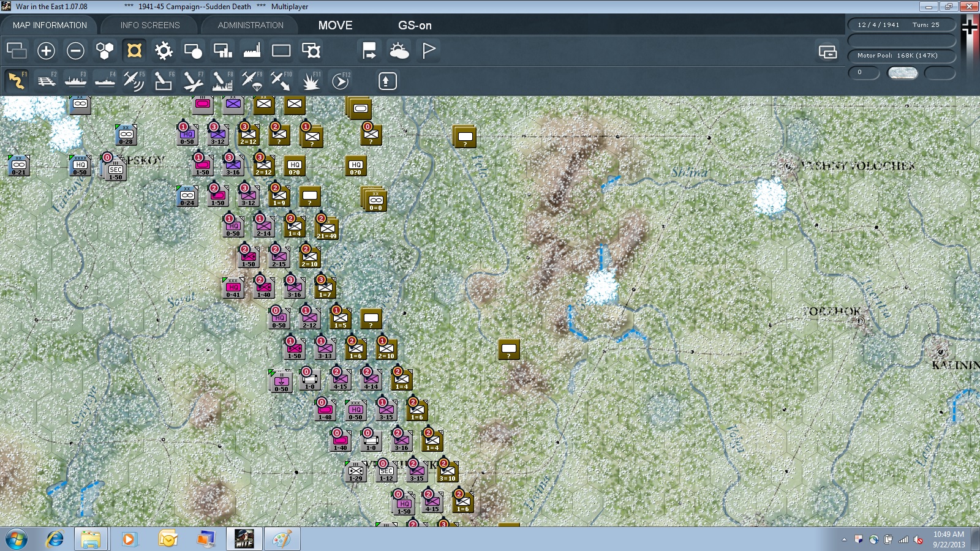Open the INFO SCREENS tab
This screenshot has height=551, width=980.
point(150,25)
